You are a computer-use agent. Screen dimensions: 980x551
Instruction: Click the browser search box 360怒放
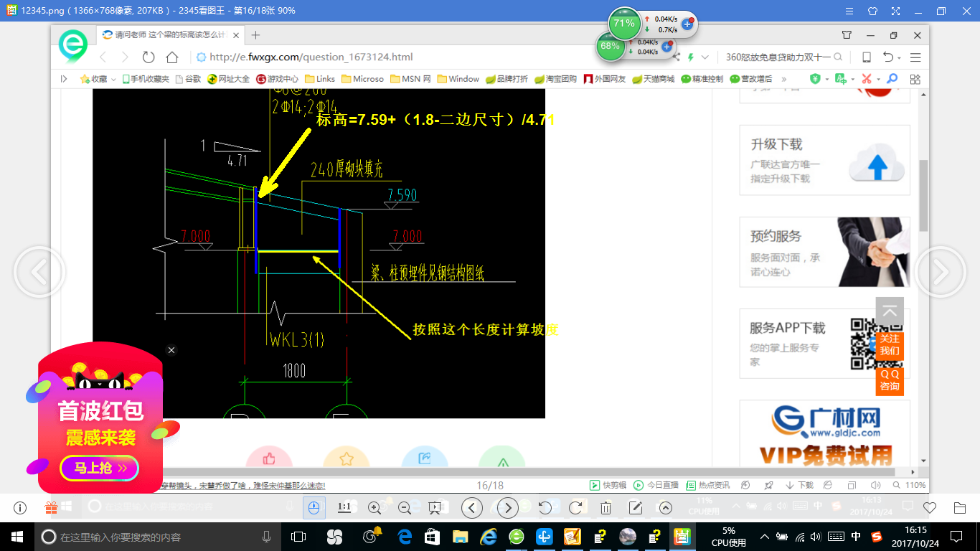click(x=778, y=57)
